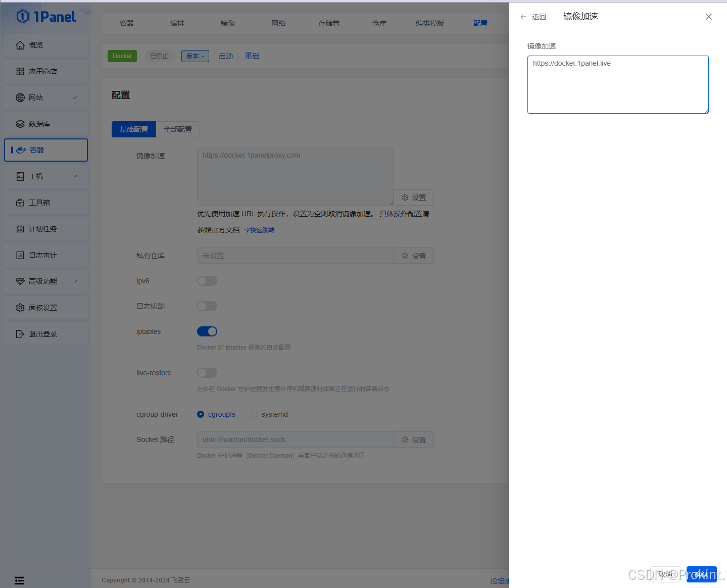Select 基础配置 tab button
The image size is (727, 588).
click(x=134, y=129)
